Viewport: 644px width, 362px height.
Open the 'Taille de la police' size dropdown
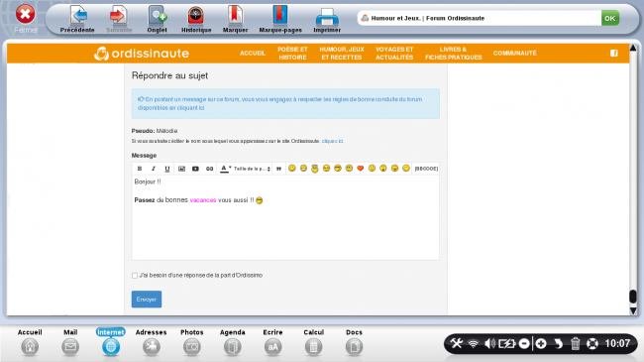point(253,169)
